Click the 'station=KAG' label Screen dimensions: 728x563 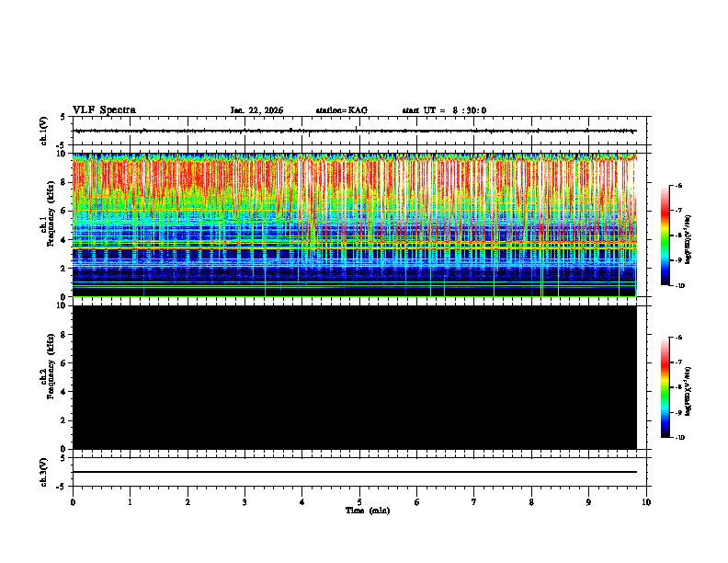(342, 110)
